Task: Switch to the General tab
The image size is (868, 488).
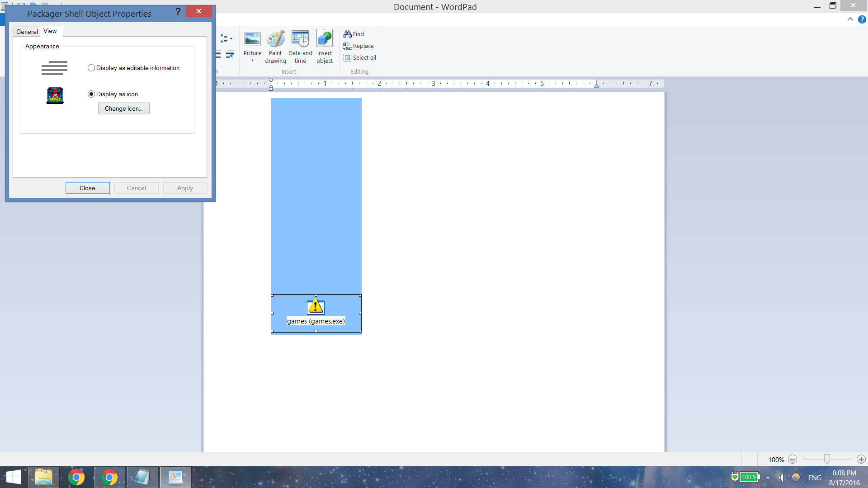Action: click(x=27, y=32)
